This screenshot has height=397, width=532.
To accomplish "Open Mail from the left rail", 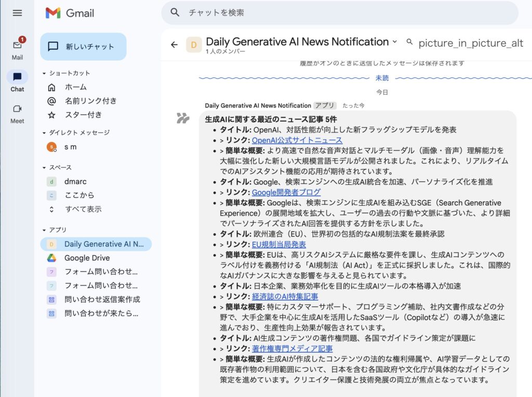I will (x=17, y=48).
